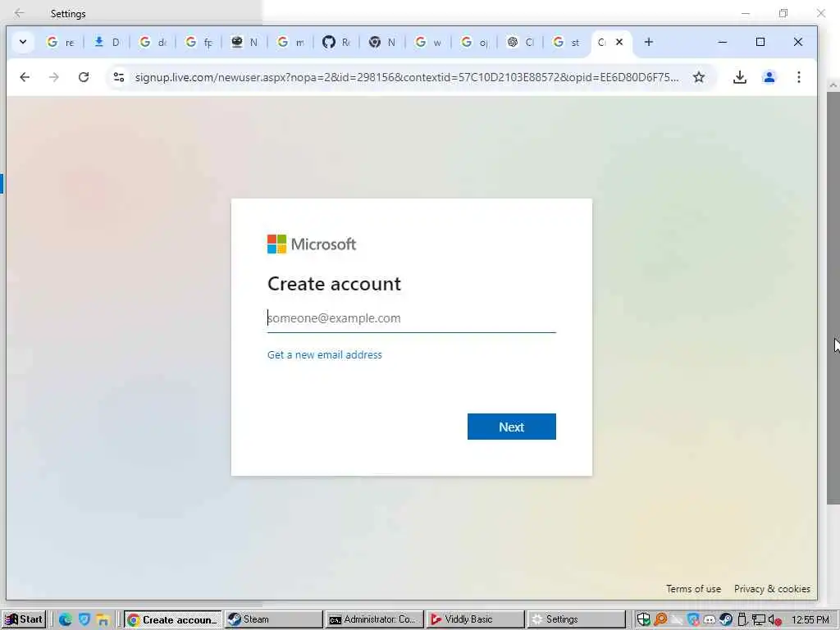
Task: Open site information icon beside the URL
Action: (119, 77)
